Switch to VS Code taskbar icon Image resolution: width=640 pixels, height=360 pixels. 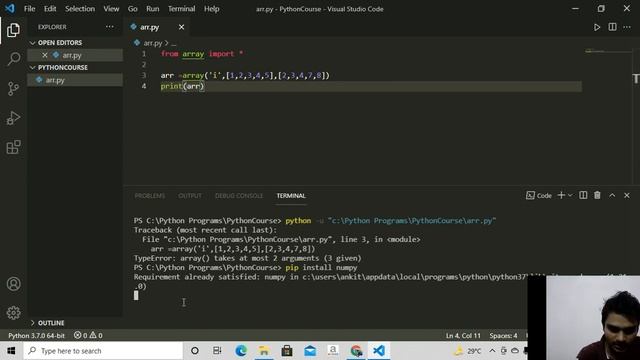pyautogui.click(x=379, y=351)
